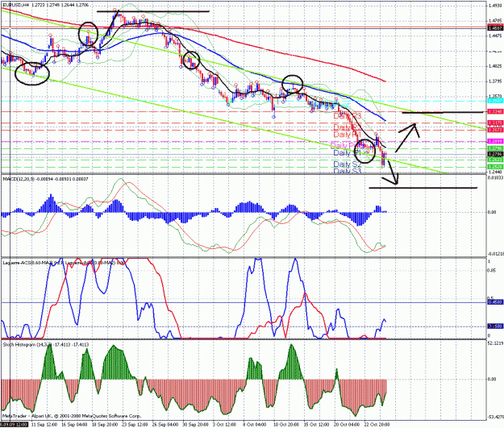Viewport: 504px width, 428px height.
Task: Click the 30 Sep 20:00 date label
Action: coord(195,425)
